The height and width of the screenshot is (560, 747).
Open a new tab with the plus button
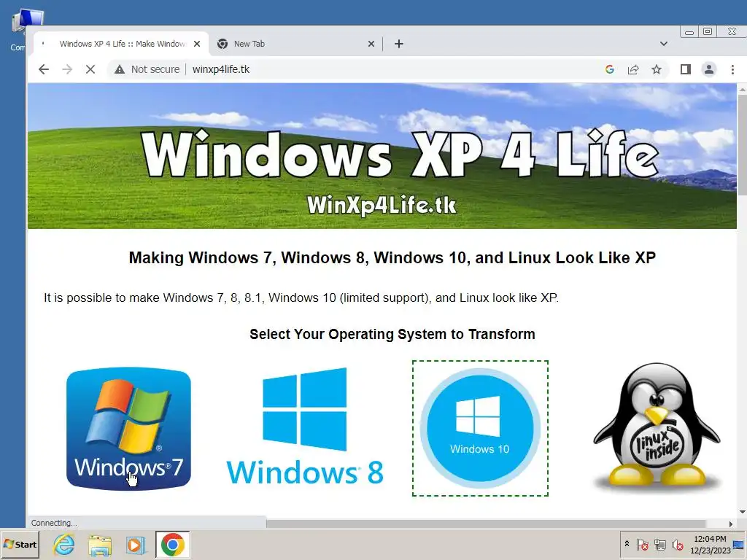[399, 44]
